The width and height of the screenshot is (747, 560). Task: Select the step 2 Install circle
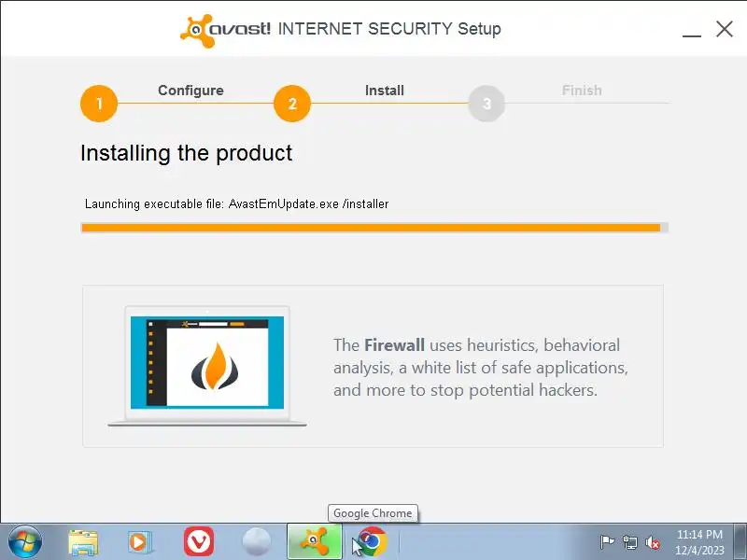pyautogui.click(x=292, y=104)
